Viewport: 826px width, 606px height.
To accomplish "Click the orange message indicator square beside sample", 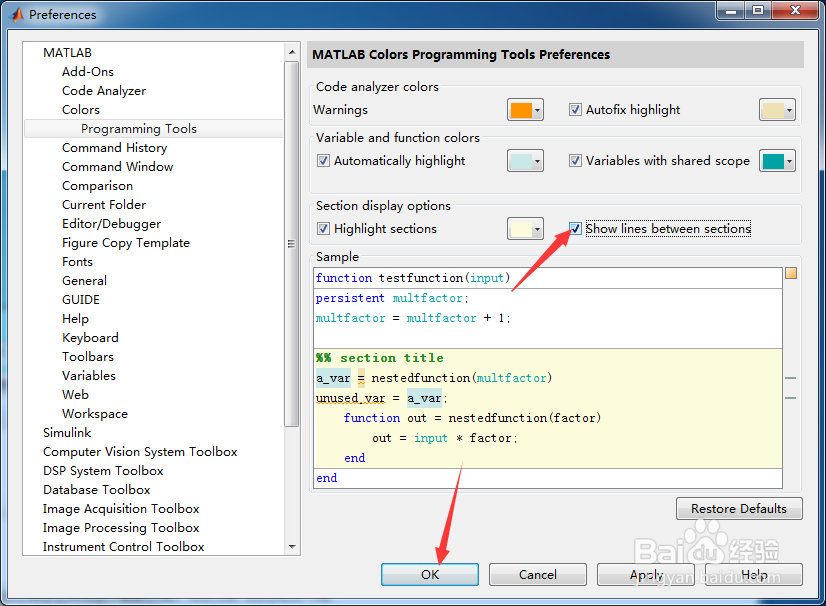I will [791, 273].
